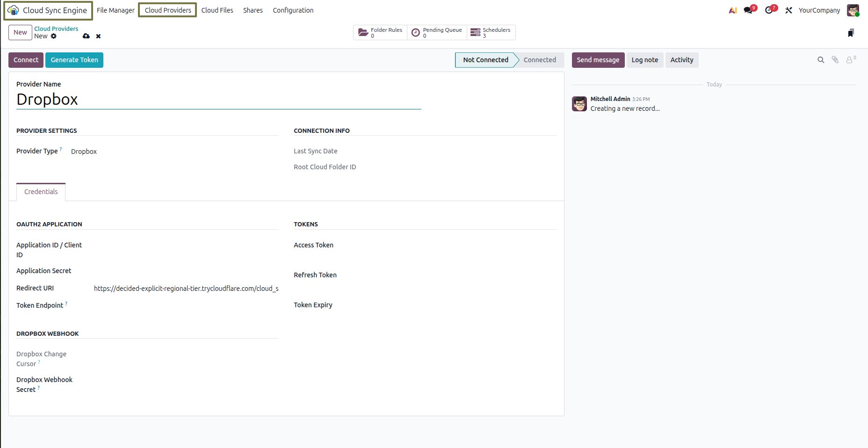The width and height of the screenshot is (868, 448).
Task: Click the Application Secret field
Action: pos(186,271)
